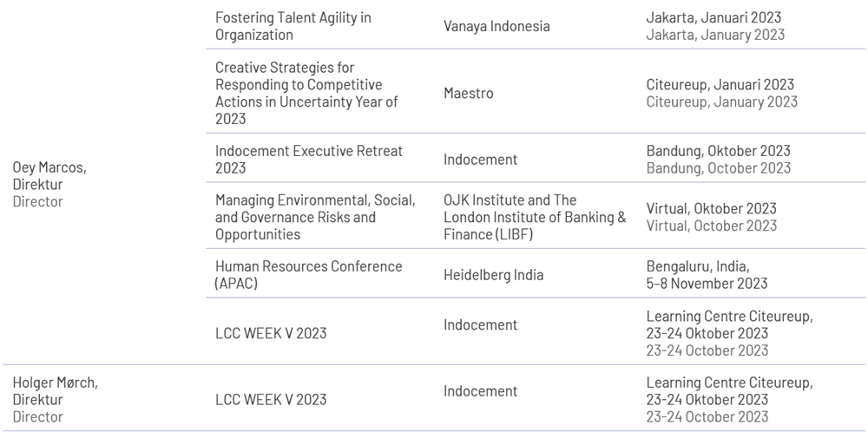Viewport: 868px width, 432px height.
Task: Select LCC WEEK V 2023 in Oey Marcos rows
Action: pos(271,333)
